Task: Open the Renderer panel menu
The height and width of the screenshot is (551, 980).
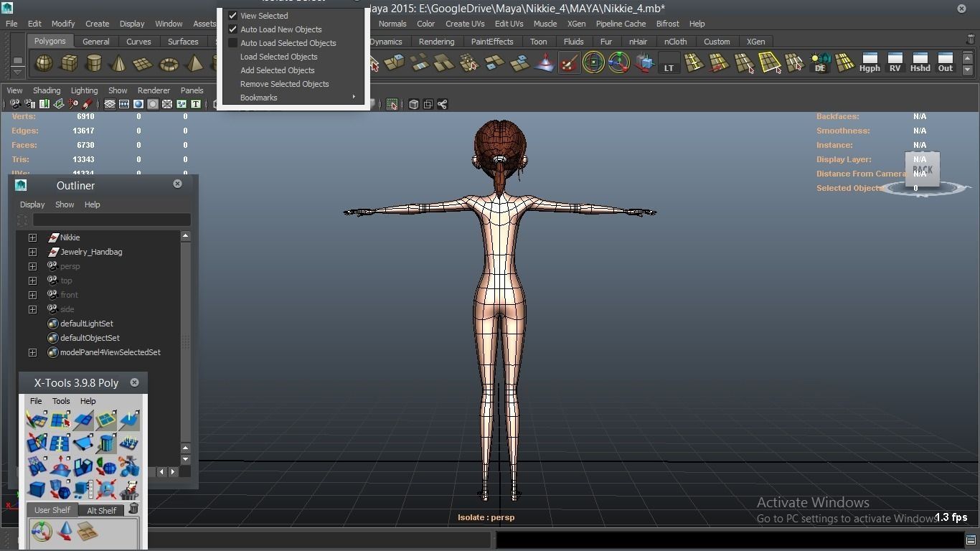Action: (154, 90)
